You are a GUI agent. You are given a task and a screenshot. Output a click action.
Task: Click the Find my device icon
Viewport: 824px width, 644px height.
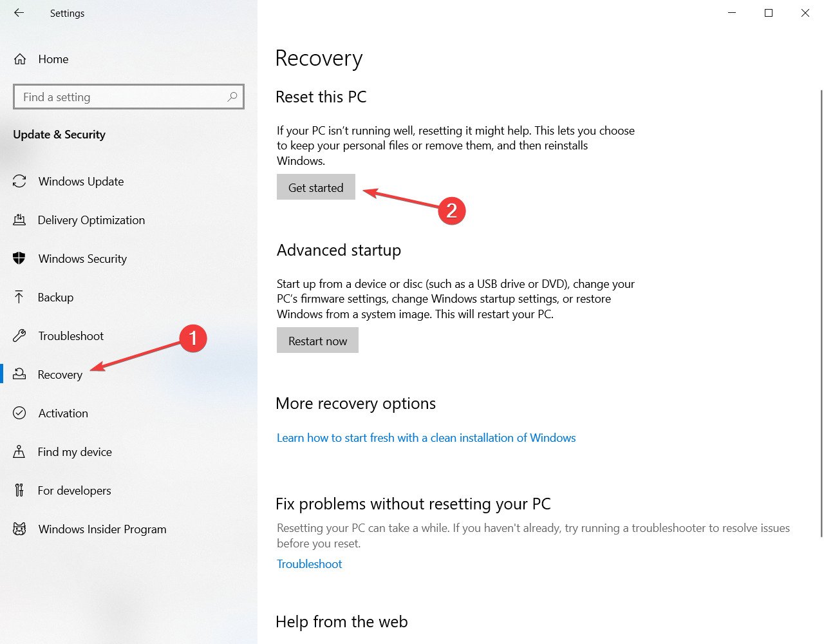[19, 452]
